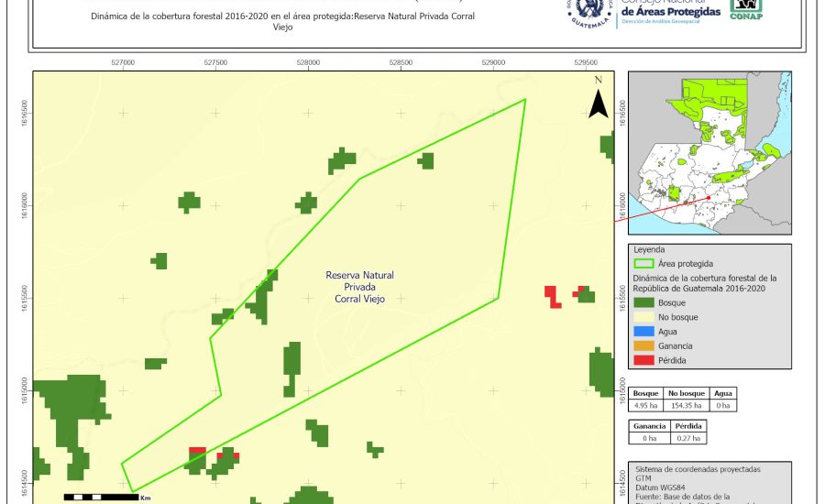Select the Bosque dark green legend swatch

pos(650,302)
